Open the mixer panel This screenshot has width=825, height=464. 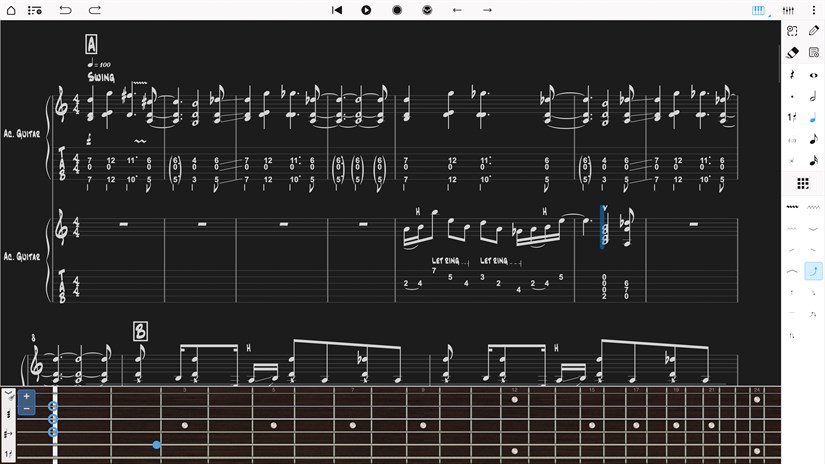pyautogui.click(x=786, y=10)
